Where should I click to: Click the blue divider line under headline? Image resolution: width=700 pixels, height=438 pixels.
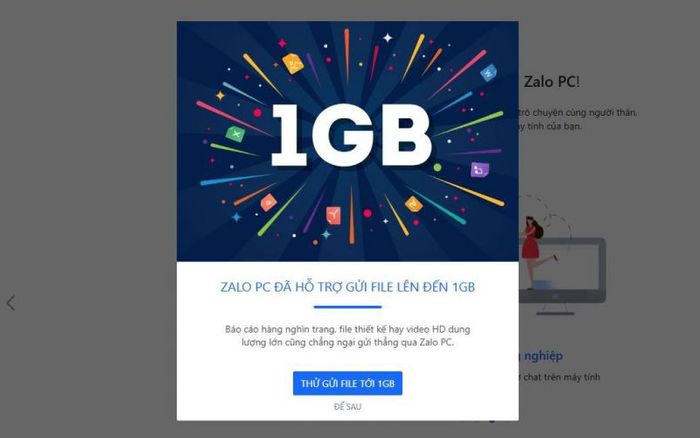(347, 307)
